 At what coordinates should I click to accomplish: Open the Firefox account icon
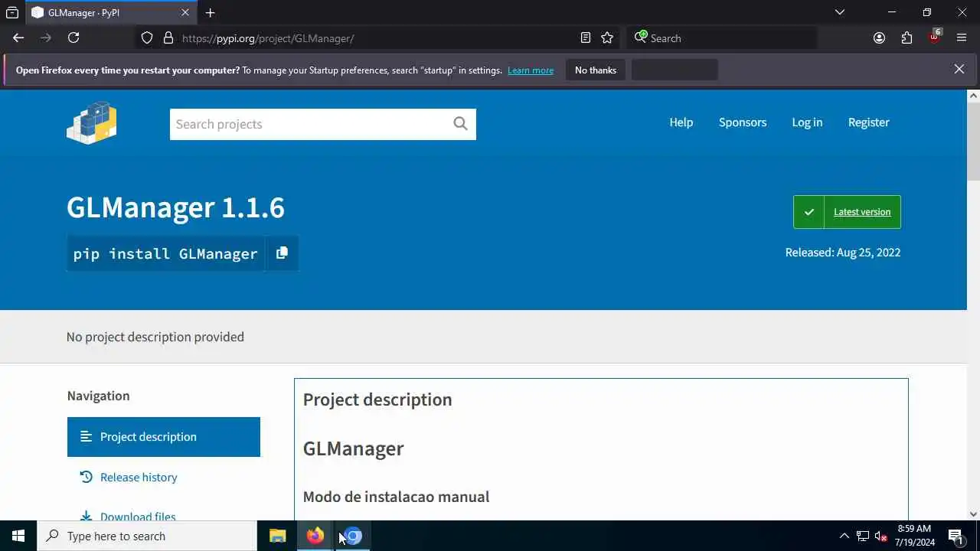[879, 37]
